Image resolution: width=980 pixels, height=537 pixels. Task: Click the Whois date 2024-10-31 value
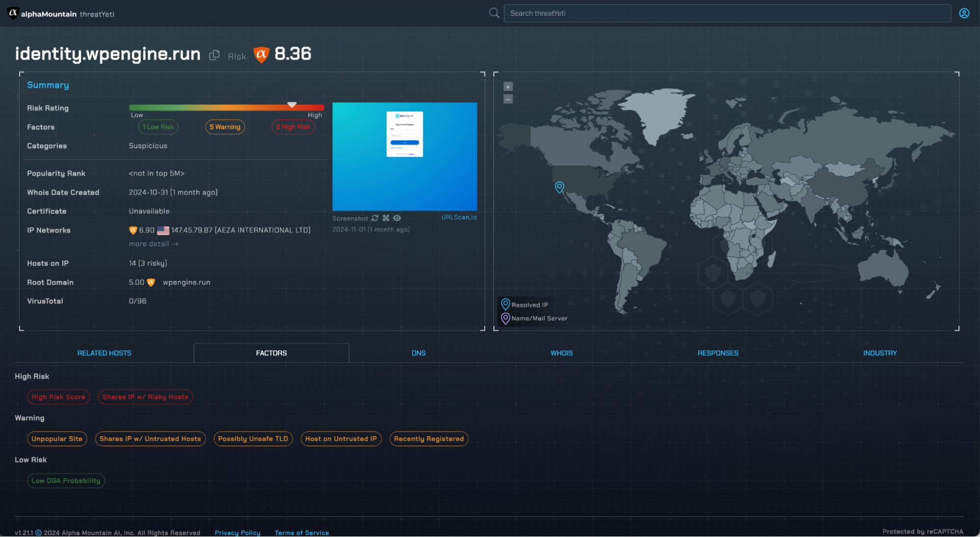click(173, 193)
